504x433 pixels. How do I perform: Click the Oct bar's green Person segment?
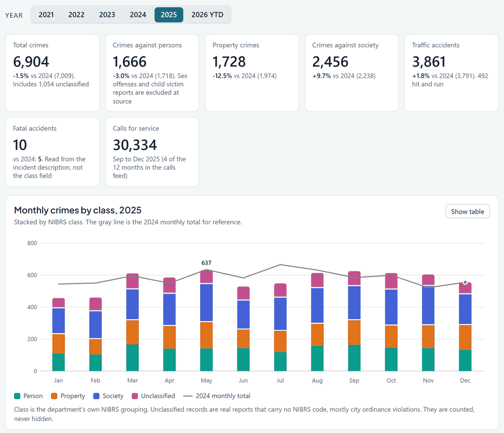(391, 359)
